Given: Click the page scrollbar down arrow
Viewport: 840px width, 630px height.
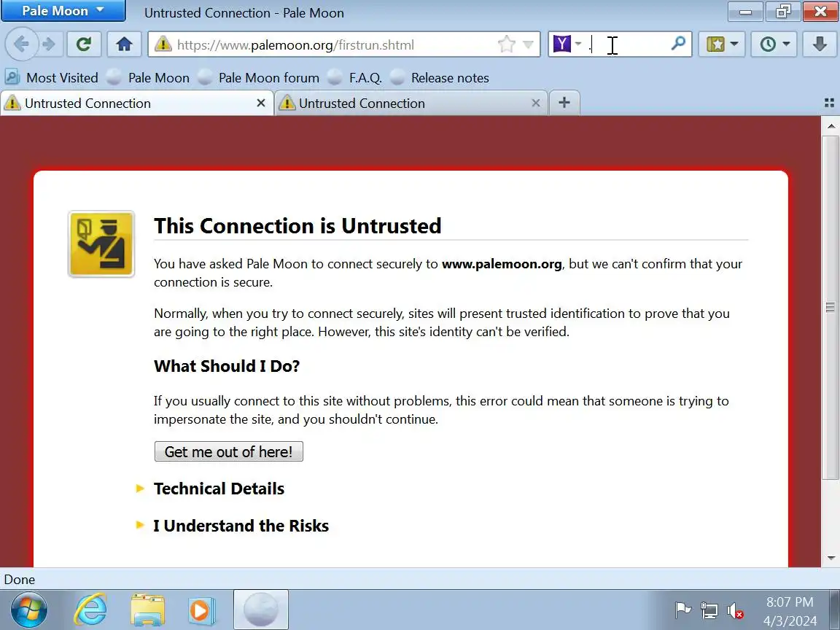Looking at the screenshot, I should tap(831, 559).
